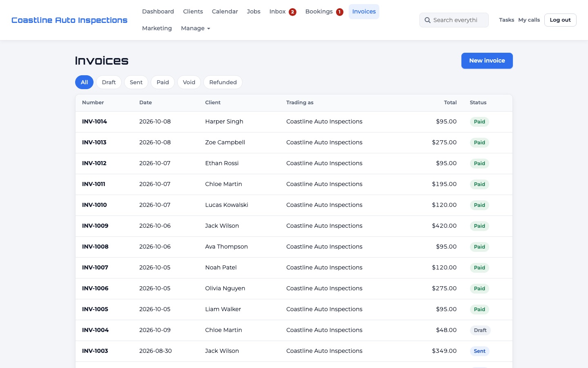
Task: Click the Log out button
Action: tap(560, 20)
